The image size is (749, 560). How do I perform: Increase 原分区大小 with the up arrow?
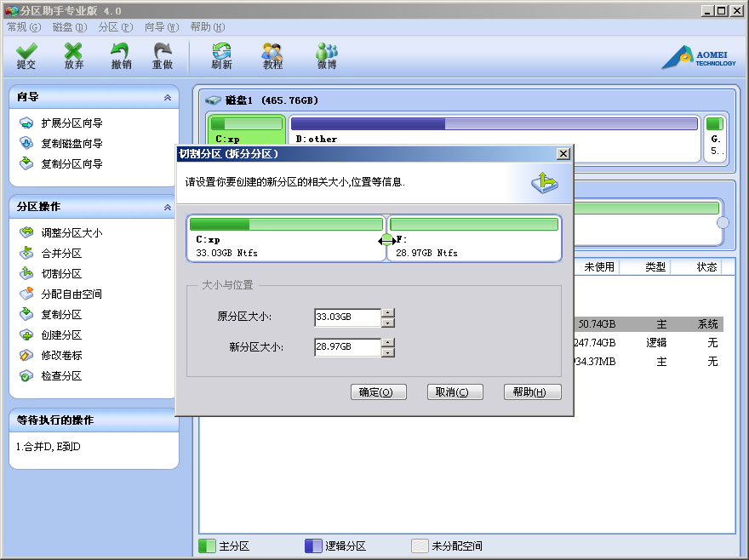[388, 312]
